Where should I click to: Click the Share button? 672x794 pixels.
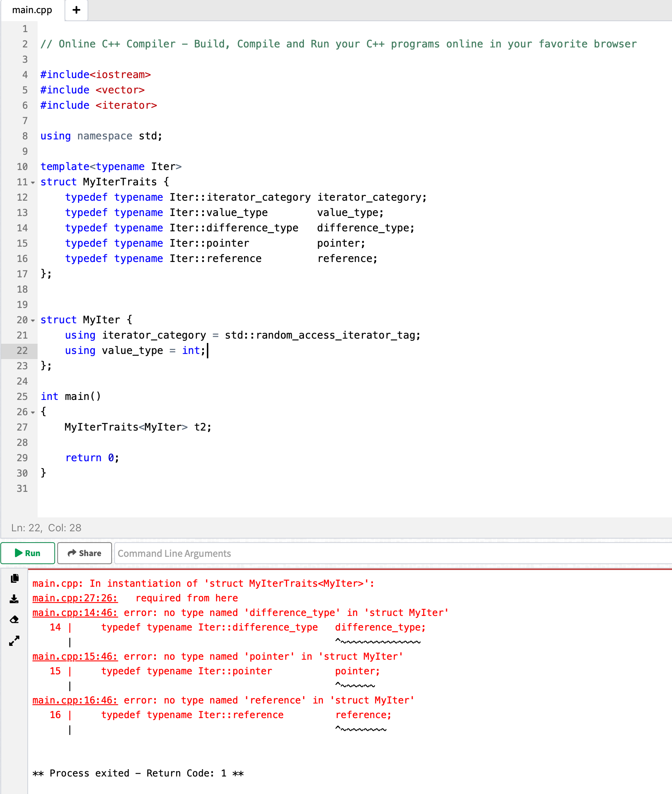pyautogui.click(x=84, y=553)
